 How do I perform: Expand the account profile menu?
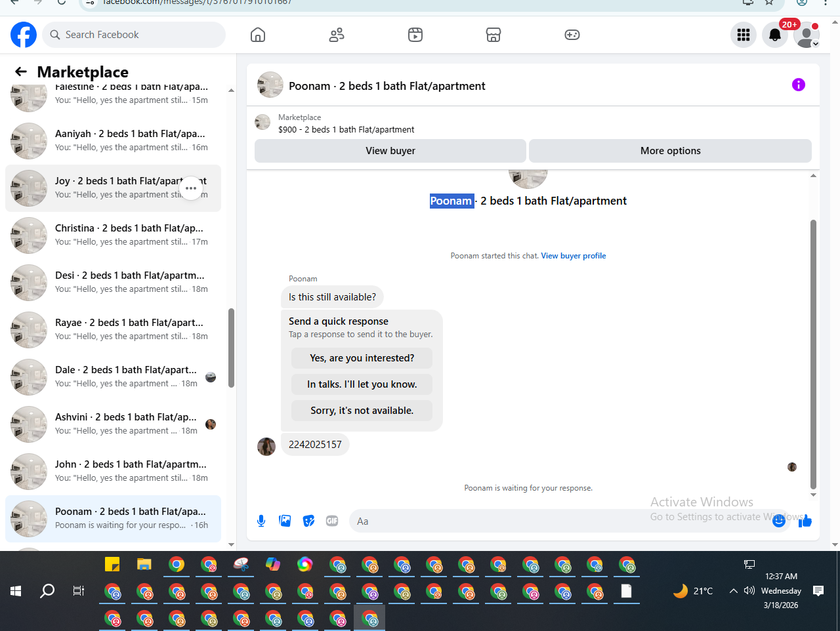tap(807, 35)
